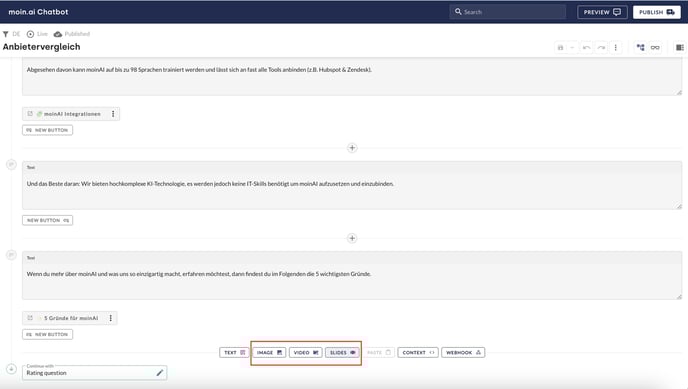Click the Search field in header

[507, 12]
